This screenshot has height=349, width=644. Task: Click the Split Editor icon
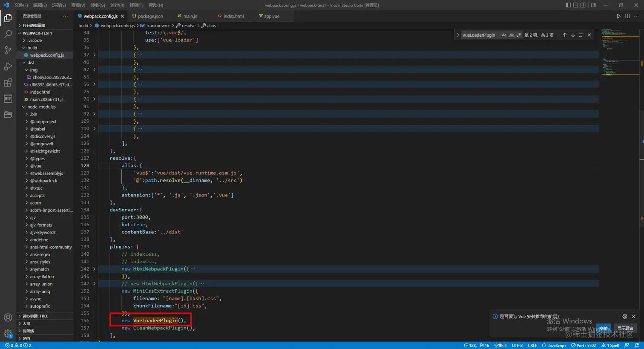pos(627,16)
